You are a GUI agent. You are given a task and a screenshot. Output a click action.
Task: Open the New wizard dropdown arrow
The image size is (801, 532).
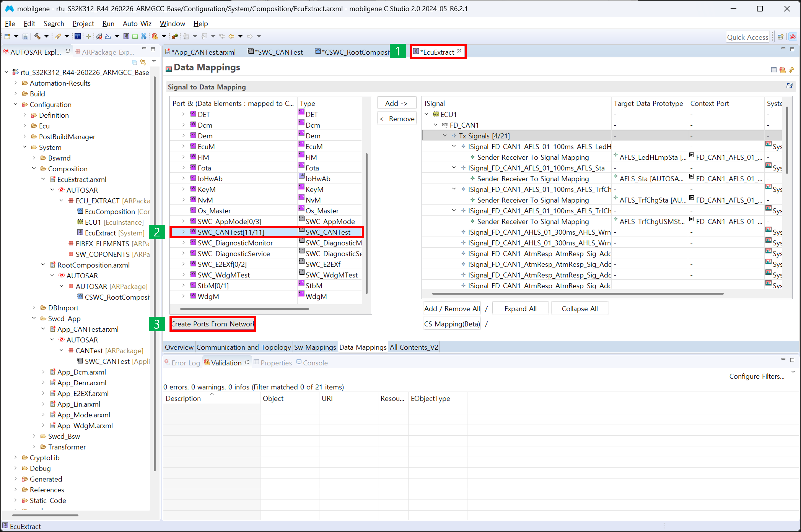coord(16,36)
